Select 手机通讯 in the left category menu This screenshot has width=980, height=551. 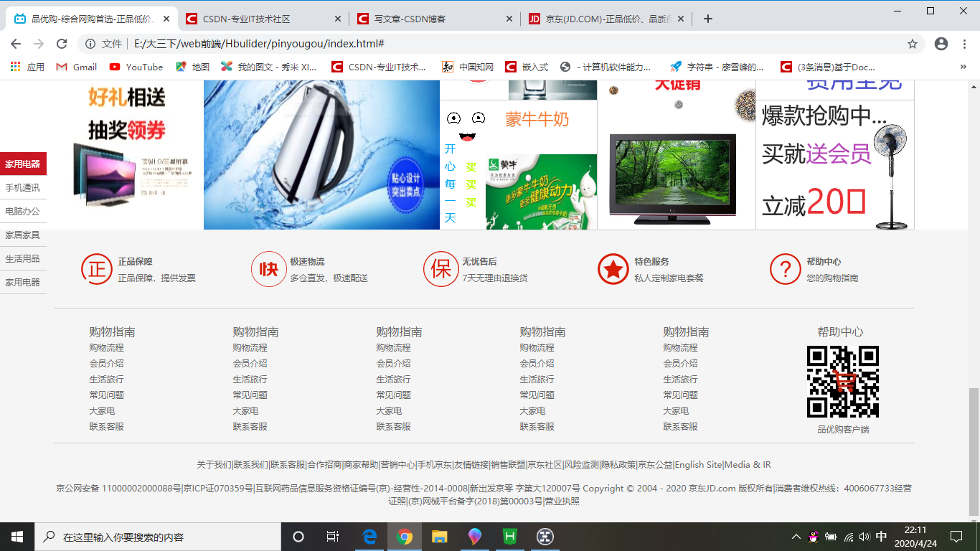tap(24, 187)
